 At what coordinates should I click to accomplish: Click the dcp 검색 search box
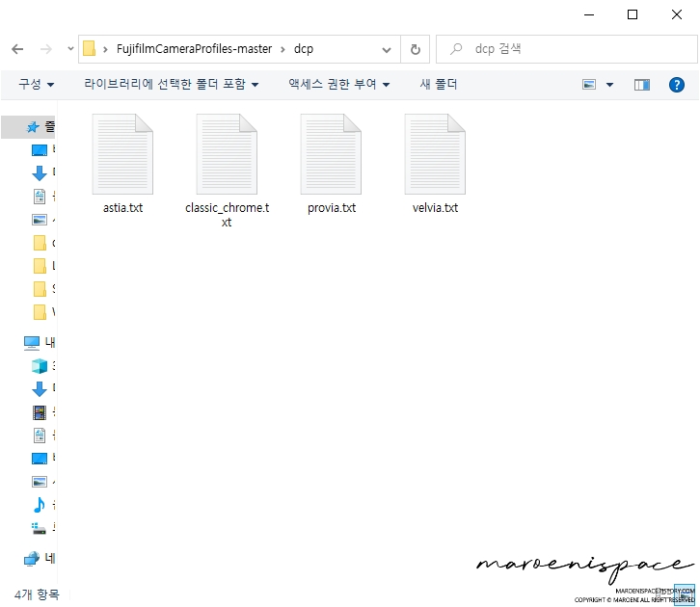point(567,49)
